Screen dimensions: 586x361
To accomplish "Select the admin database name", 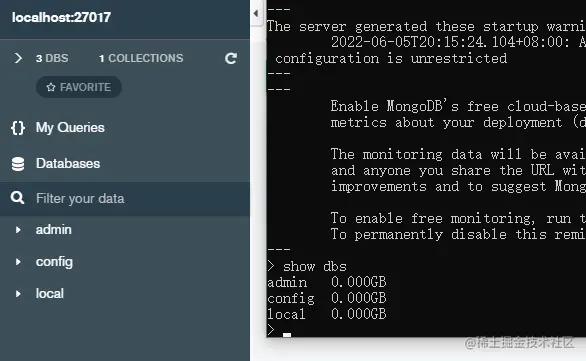I will click(x=53, y=229).
